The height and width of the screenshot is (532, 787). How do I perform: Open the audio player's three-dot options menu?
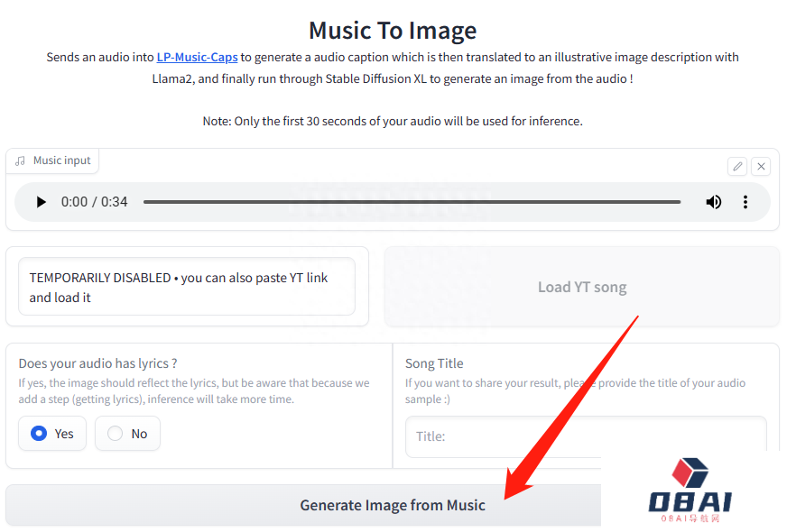745,202
